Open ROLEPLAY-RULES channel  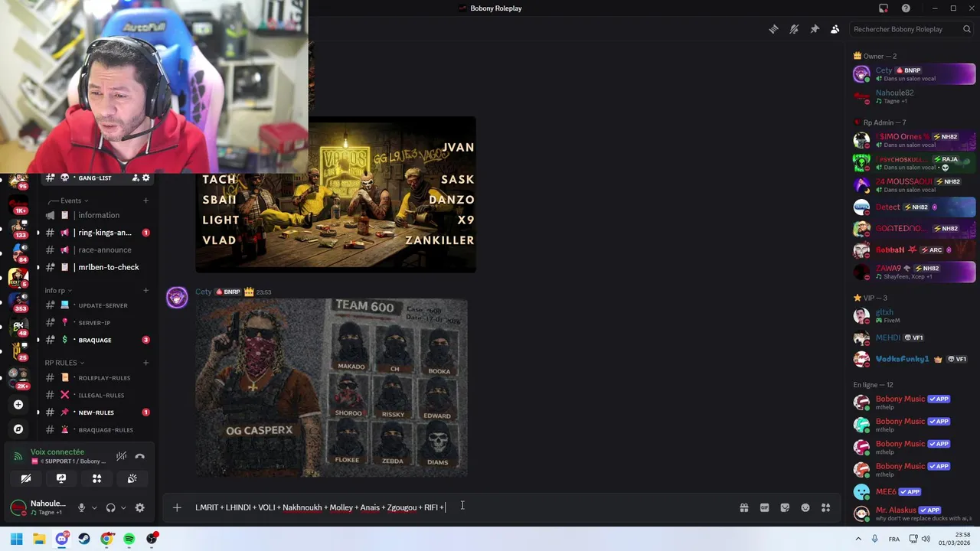[x=96, y=377]
